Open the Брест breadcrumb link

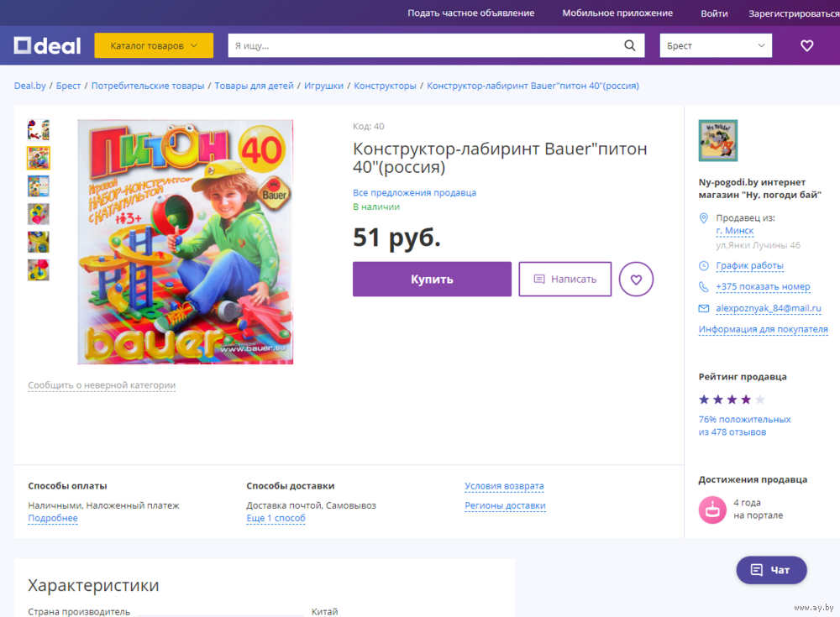69,86
